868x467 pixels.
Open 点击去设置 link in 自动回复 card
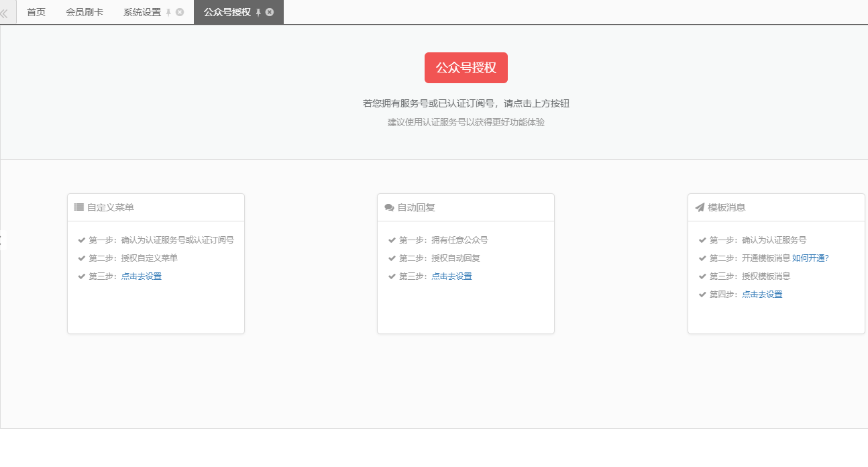click(451, 276)
